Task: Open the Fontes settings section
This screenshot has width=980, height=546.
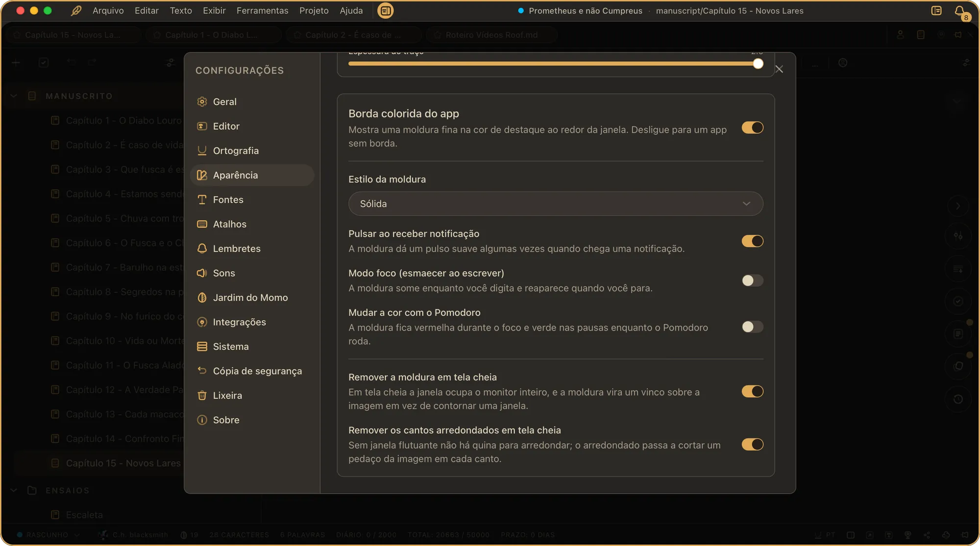Action: [252, 200]
